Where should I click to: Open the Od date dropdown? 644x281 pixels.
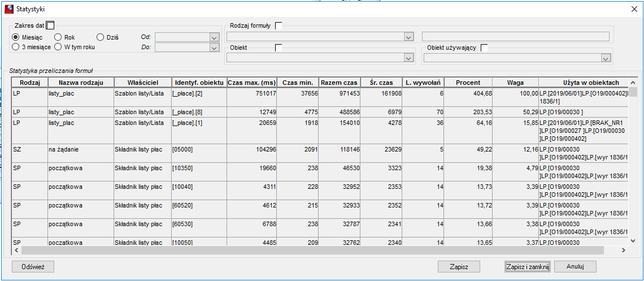(213, 37)
